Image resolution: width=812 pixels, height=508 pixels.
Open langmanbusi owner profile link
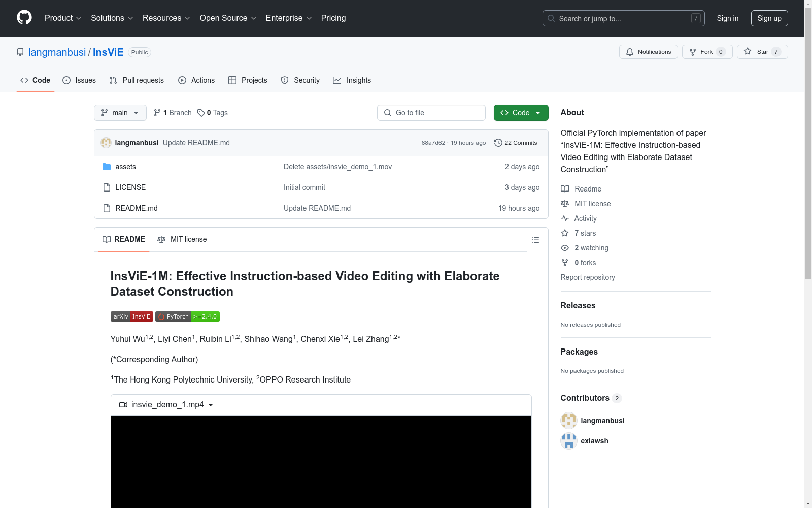(57, 52)
